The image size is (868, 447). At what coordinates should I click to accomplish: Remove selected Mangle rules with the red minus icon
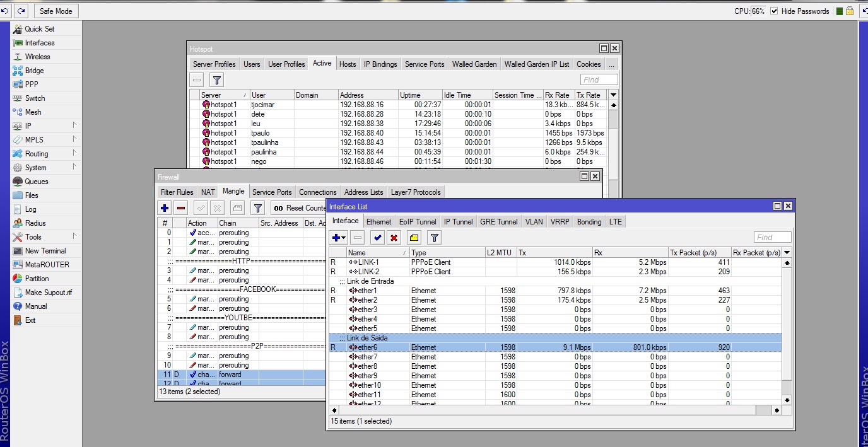[x=181, y=208]
